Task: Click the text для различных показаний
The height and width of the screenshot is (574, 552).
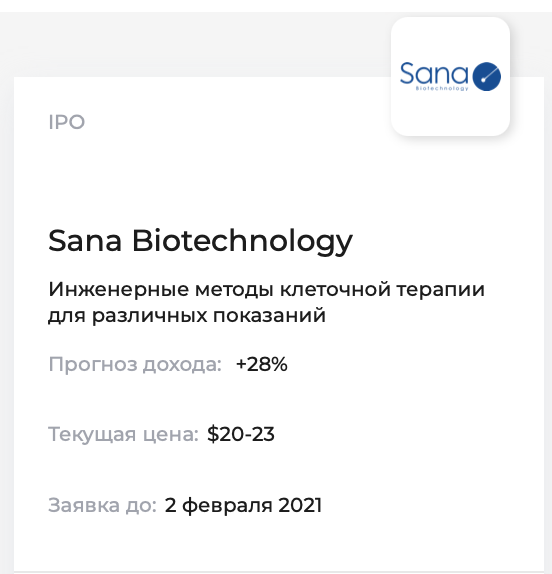Action: click(x=187, y=315)
